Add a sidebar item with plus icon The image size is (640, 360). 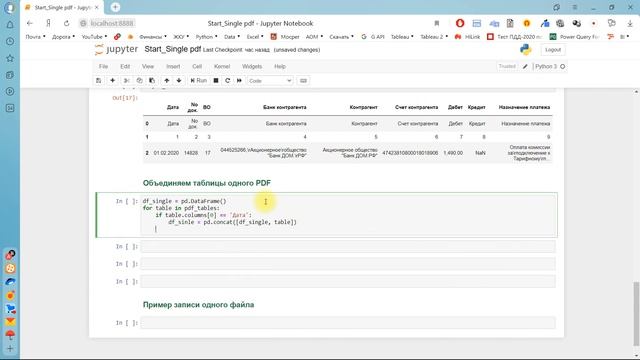[x=10, y=349]
